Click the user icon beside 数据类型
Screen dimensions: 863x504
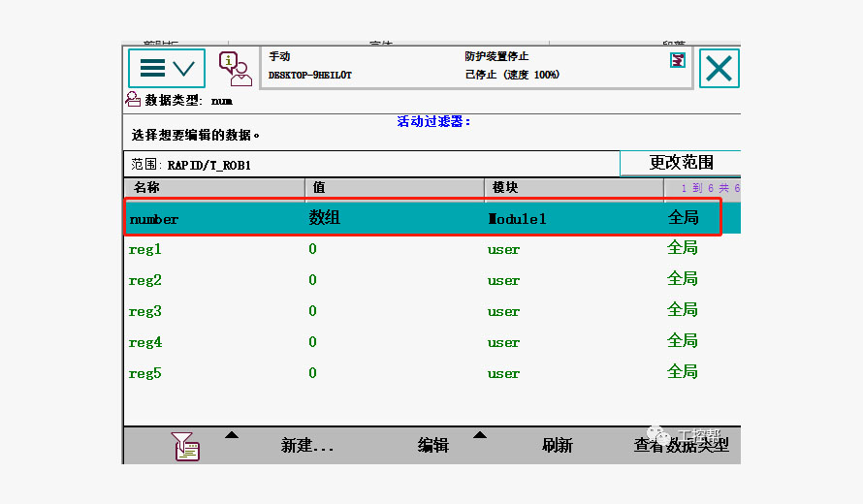[x=133, y=99]
